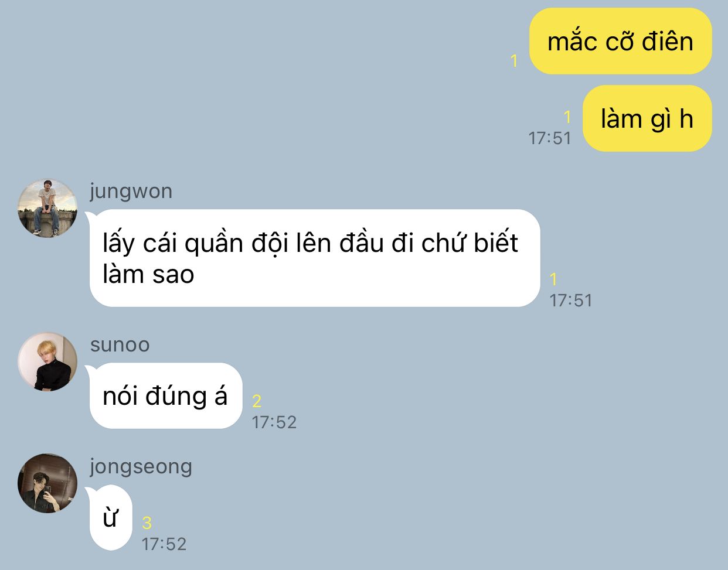Select the yellow "mắc cỡ điên" bubble
Screen dimensions: 728x570
pyautogui.click(x=620, y=41)
